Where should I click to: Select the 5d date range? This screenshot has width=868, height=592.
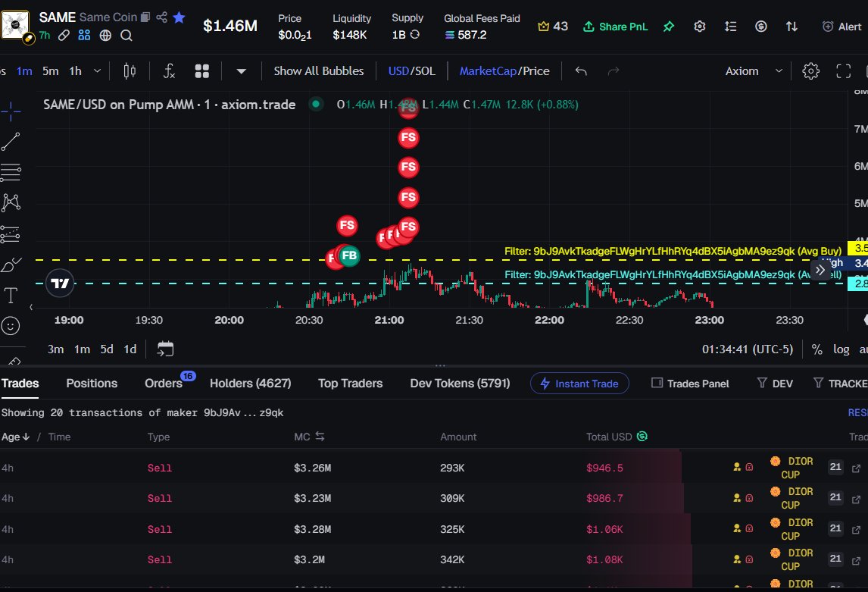click(107, 349)
